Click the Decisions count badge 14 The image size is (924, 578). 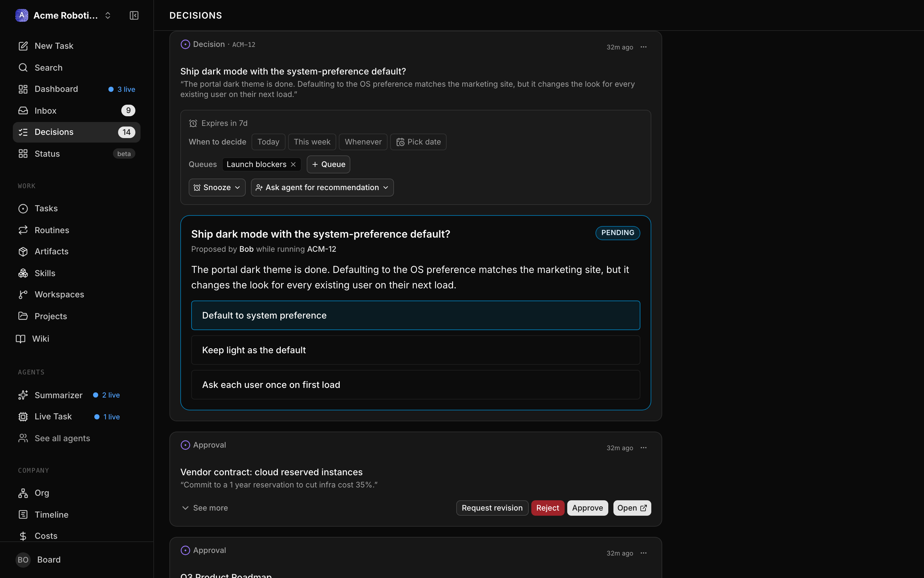click(126, 132)
